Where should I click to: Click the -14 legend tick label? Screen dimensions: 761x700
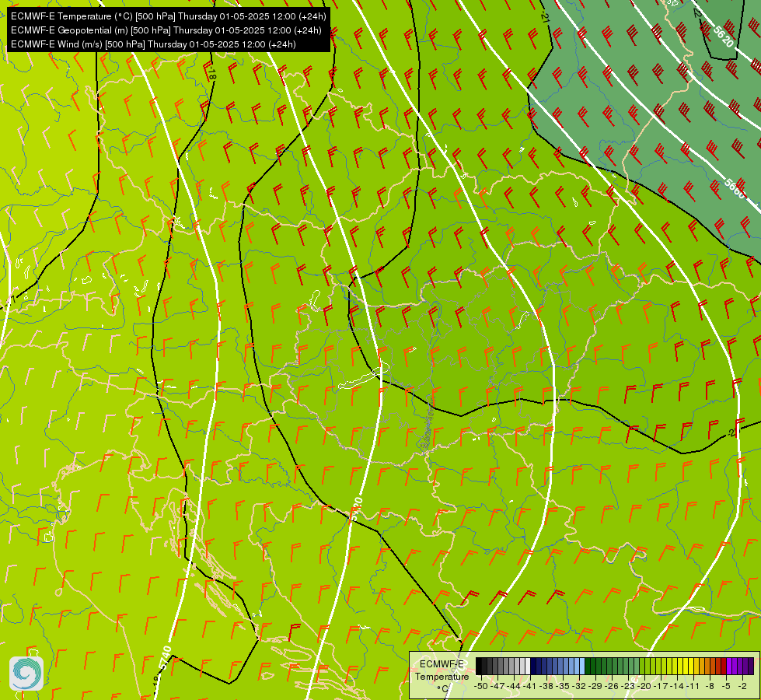coord(677,687)
